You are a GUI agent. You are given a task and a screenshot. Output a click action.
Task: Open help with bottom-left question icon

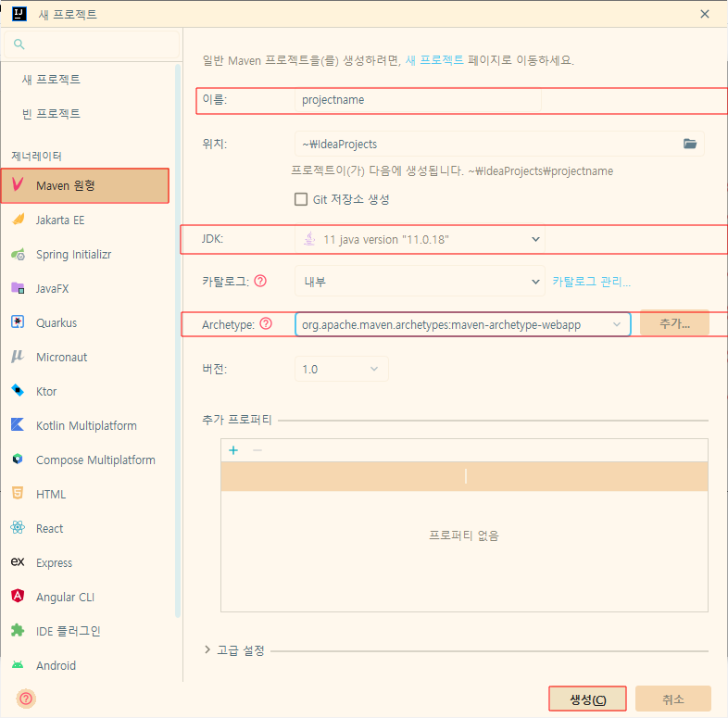26,699
